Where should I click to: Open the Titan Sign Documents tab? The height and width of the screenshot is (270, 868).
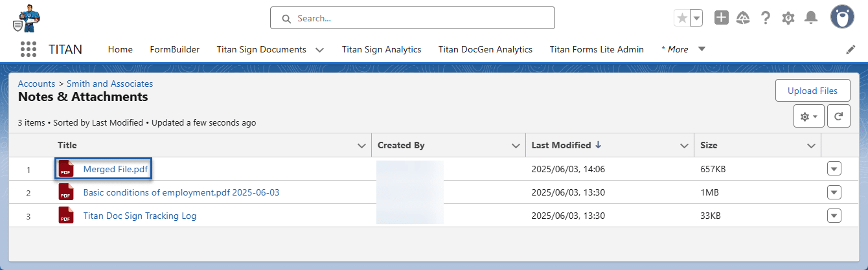tap(262, 49)
